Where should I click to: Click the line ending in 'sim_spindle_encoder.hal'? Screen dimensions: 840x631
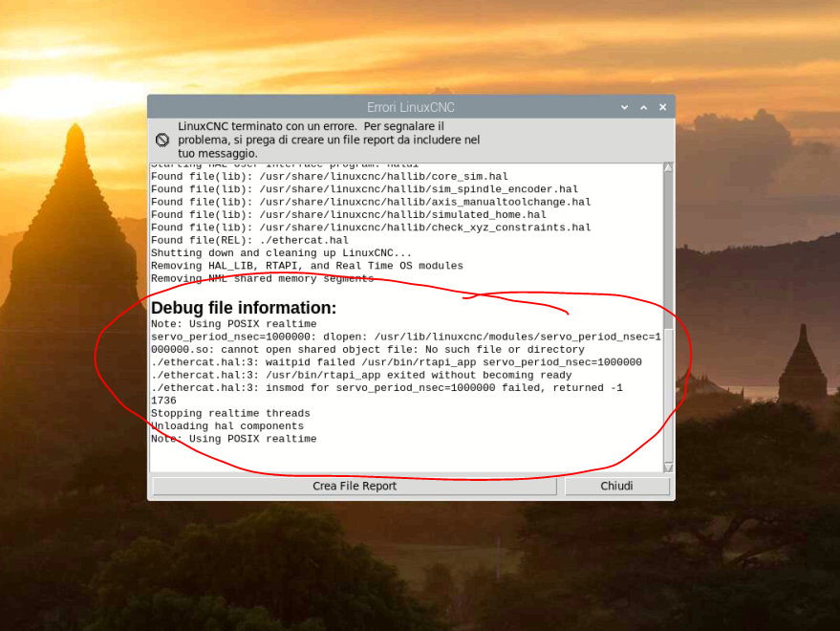tap(364, 189)
